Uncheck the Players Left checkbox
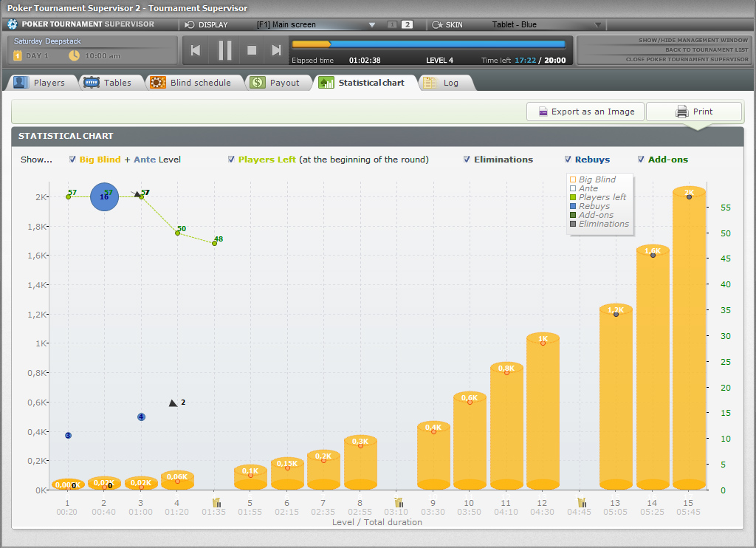This screenshot has height=548, width=756. pyautogui.click(x=231, y=160)
